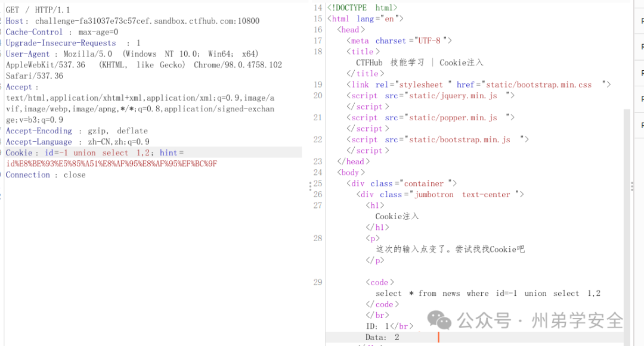Image resolution: width=644 pixels, height=346 pixels.
Task: Select the red URL-encoded hint value
Action: coord(112,164)
